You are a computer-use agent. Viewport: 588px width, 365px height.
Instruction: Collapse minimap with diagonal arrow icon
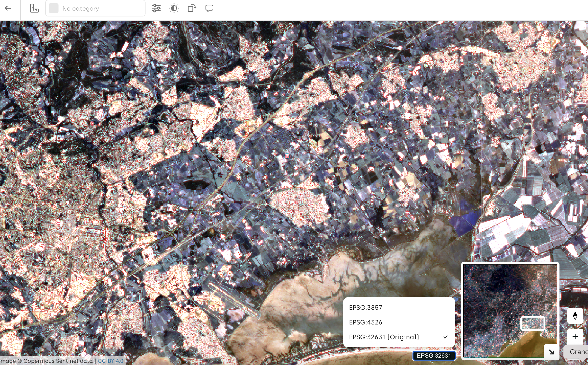click(551, 352)
